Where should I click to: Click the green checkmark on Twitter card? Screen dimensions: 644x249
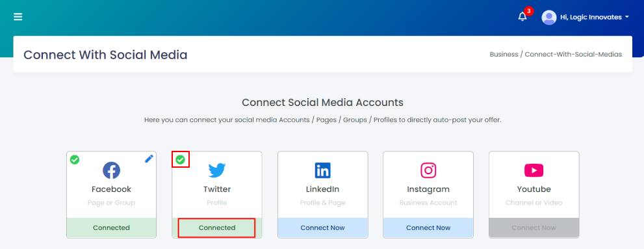[180, 159]
